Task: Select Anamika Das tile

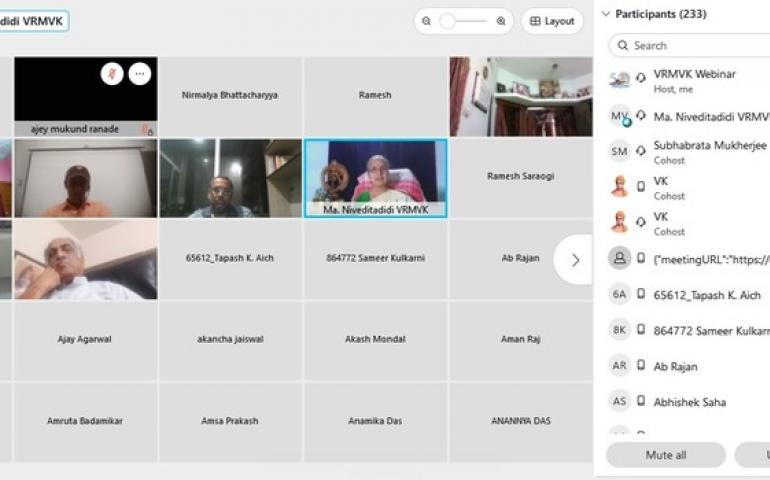Action: [375, 423]
